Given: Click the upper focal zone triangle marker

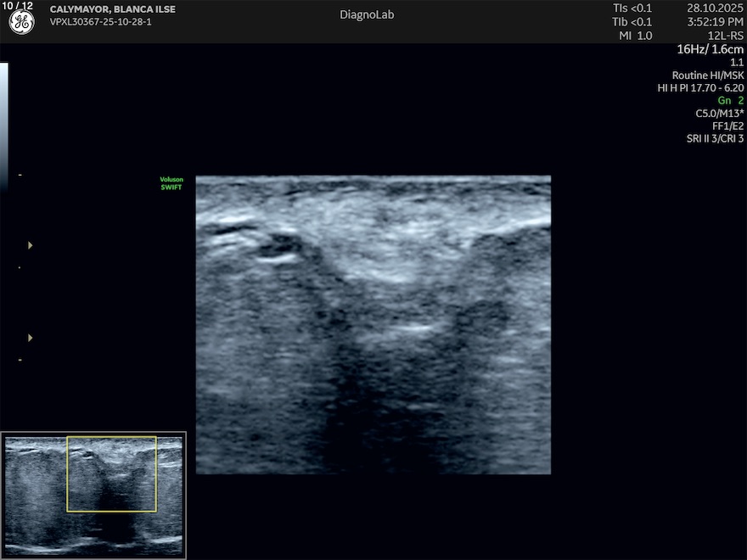Looking at the screenshot, I should pos(31,245).
